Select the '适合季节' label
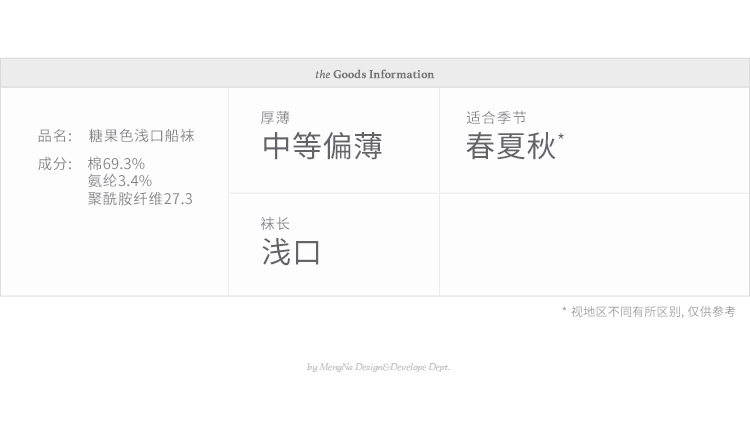Image resolution: width=750 pixels, height=432 pixels. coord(496,117)
